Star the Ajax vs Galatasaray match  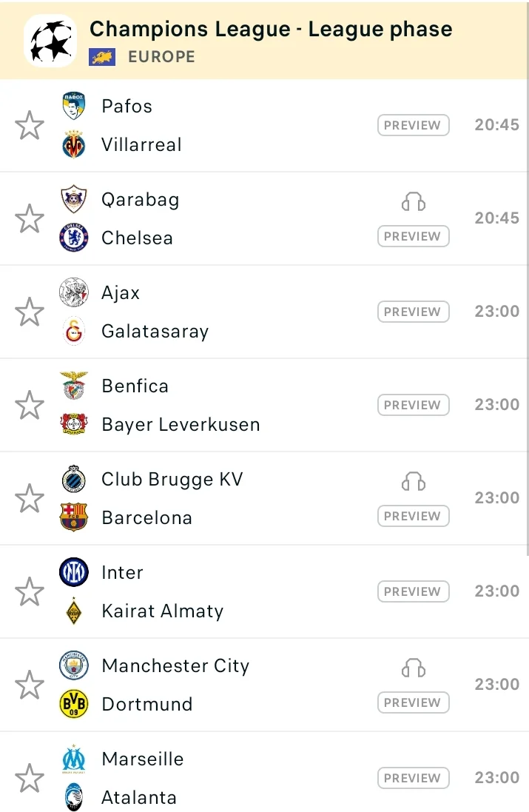[30, 312]
